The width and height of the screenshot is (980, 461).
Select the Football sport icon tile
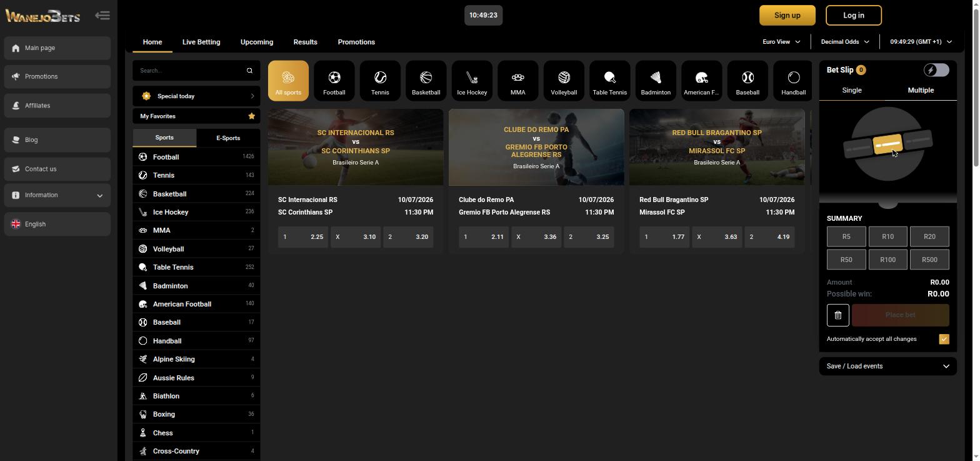[x=334, y=81]
